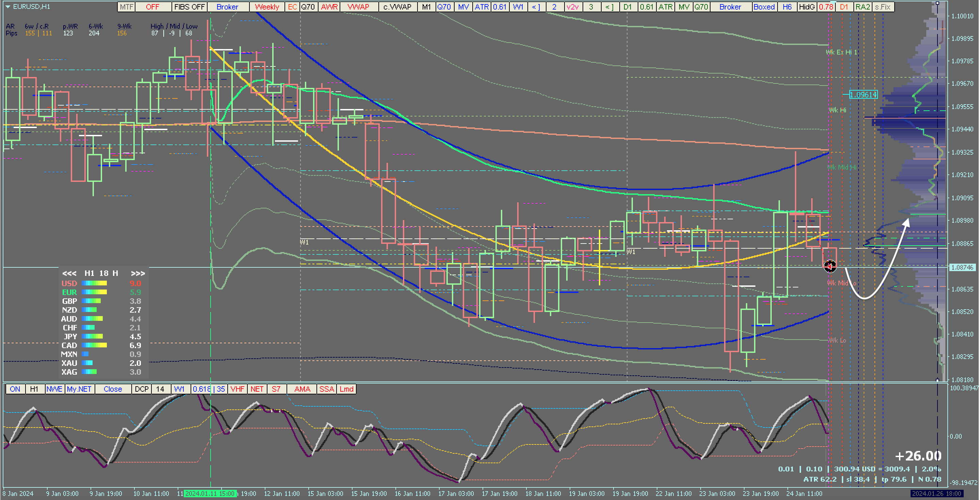The height and width of the screenshot is (500, 980).
Task: Select the VWAP toolbar button
Action: click(358, 7)
